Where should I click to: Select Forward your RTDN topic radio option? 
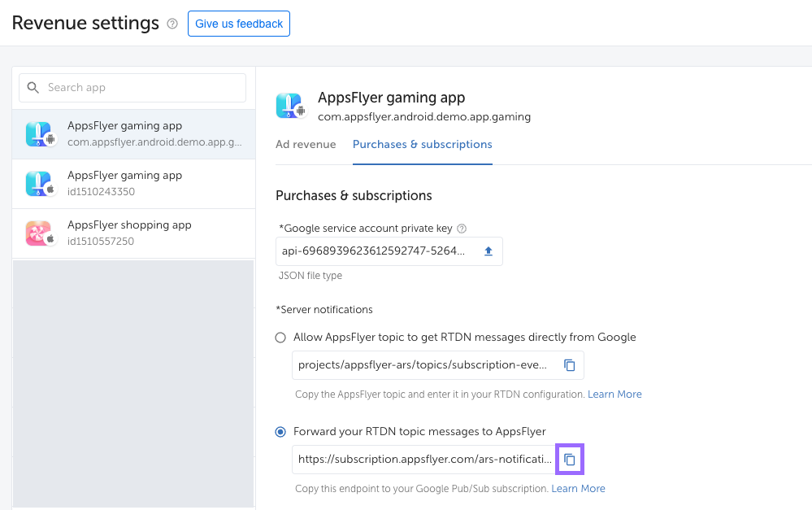[x=280, y=431]
